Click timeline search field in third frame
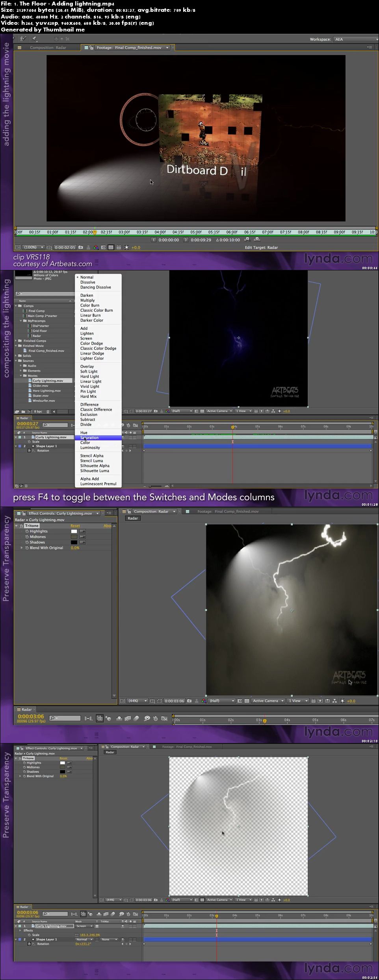This screenshot has height=980, width=379. point(65,718)
